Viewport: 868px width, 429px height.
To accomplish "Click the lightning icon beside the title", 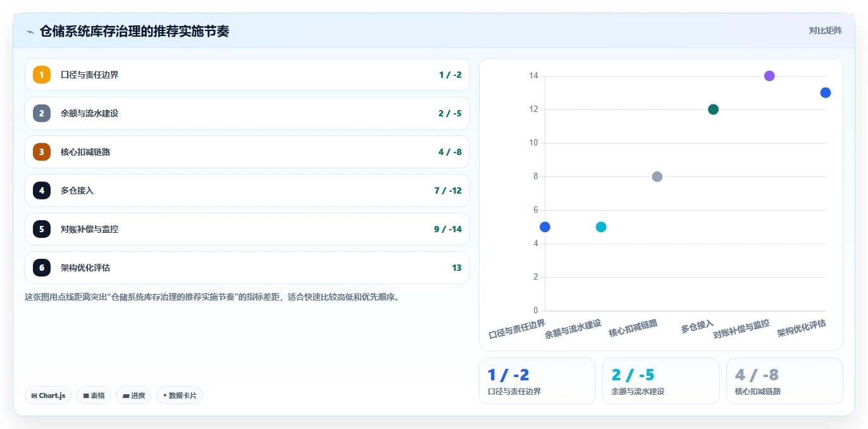I will pos(30,32).
